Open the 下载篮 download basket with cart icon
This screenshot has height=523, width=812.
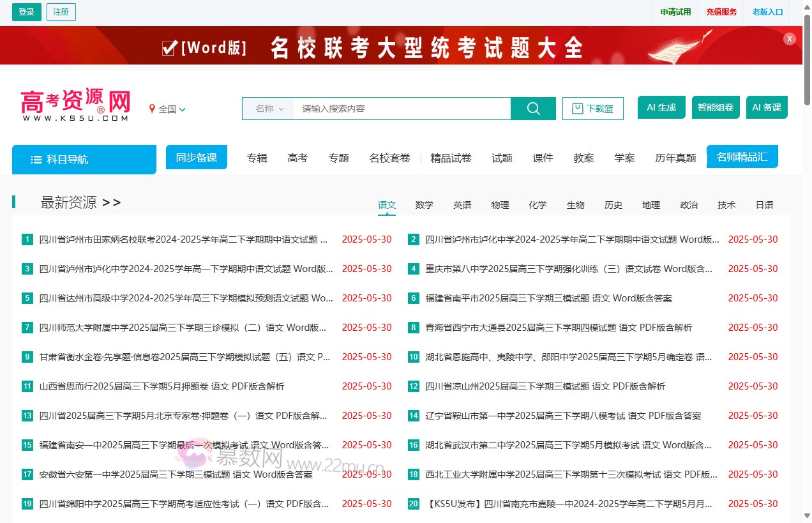point(592,108)
